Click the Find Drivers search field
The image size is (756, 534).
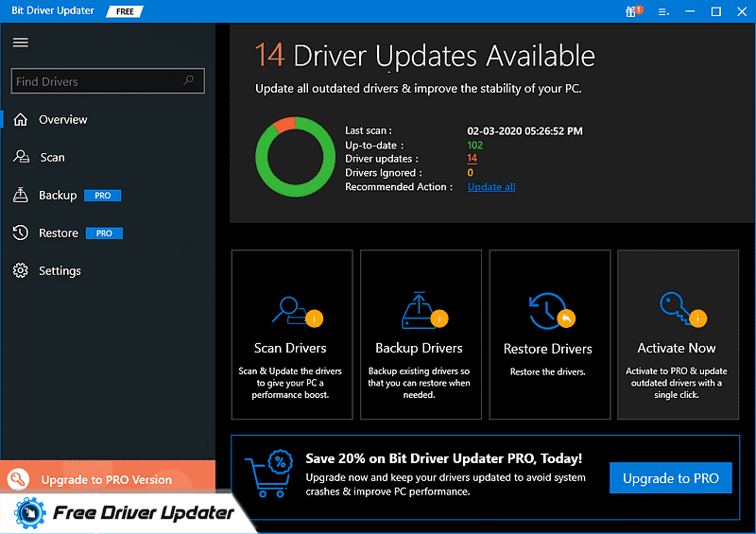(x=108, y=81)
